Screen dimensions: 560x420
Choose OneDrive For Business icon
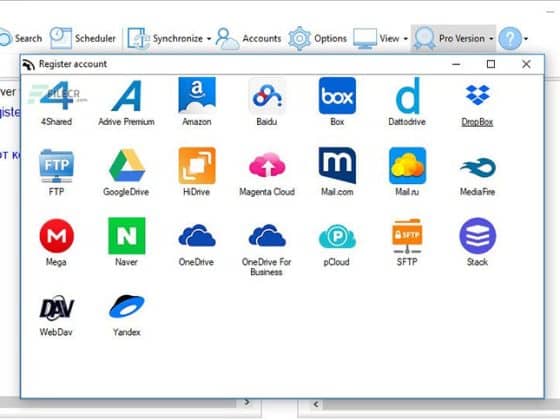coord(267,235)
